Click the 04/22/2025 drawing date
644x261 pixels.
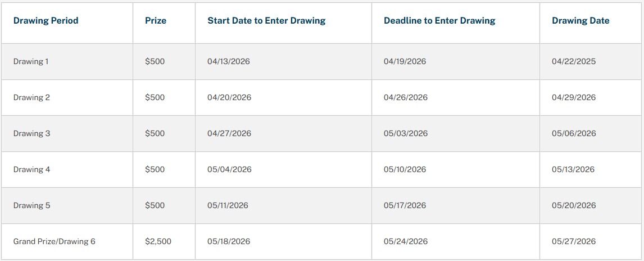point(574,61)
